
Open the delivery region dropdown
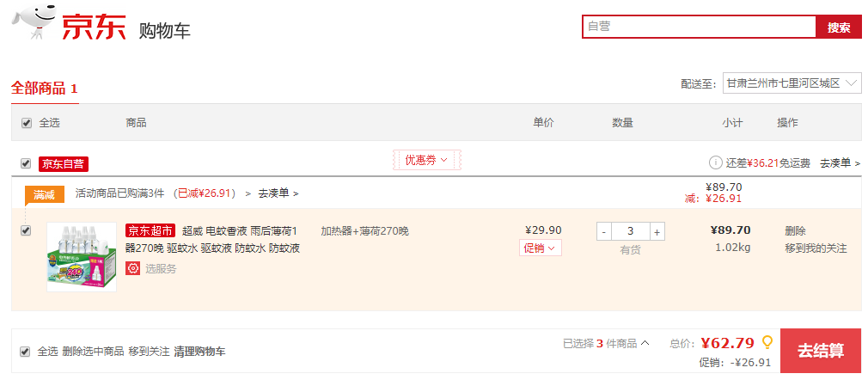pos(792,83)
